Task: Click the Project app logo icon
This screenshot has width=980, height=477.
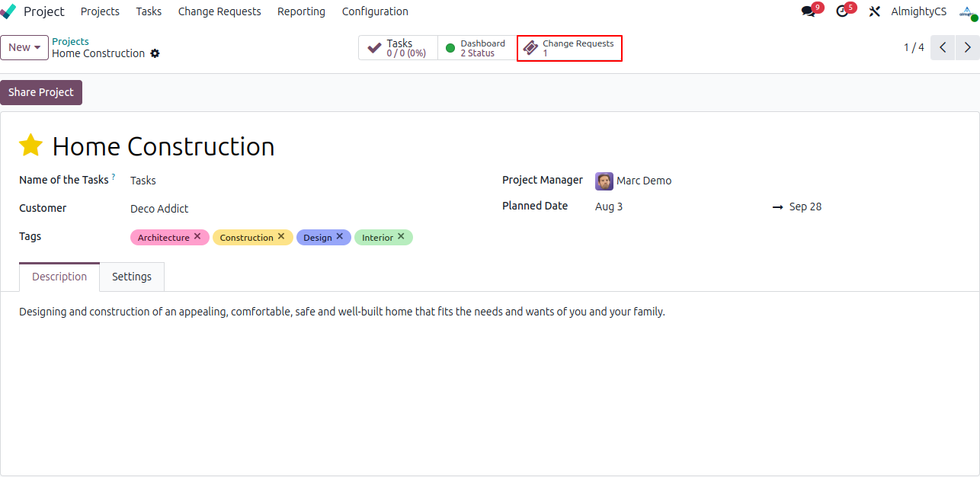Action: tap(8, 11)
